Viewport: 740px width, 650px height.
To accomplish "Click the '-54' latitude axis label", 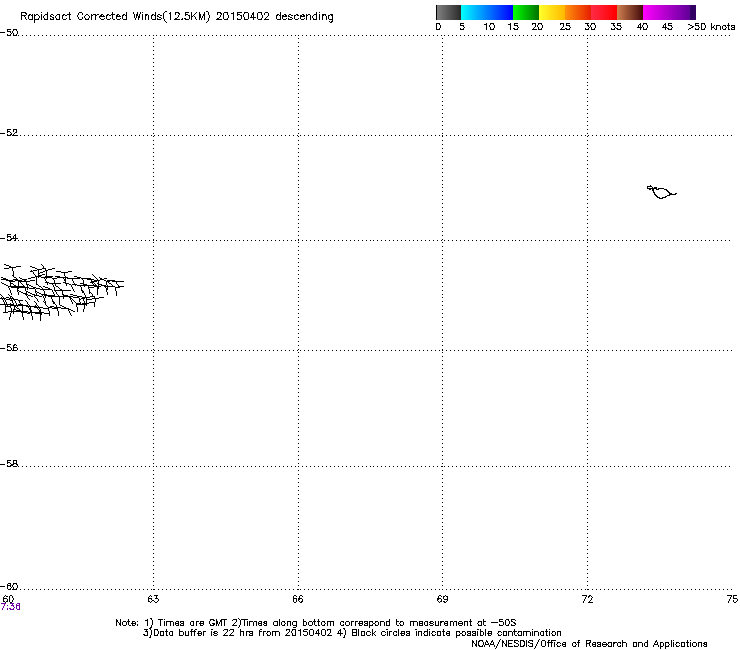I will 9,237.
